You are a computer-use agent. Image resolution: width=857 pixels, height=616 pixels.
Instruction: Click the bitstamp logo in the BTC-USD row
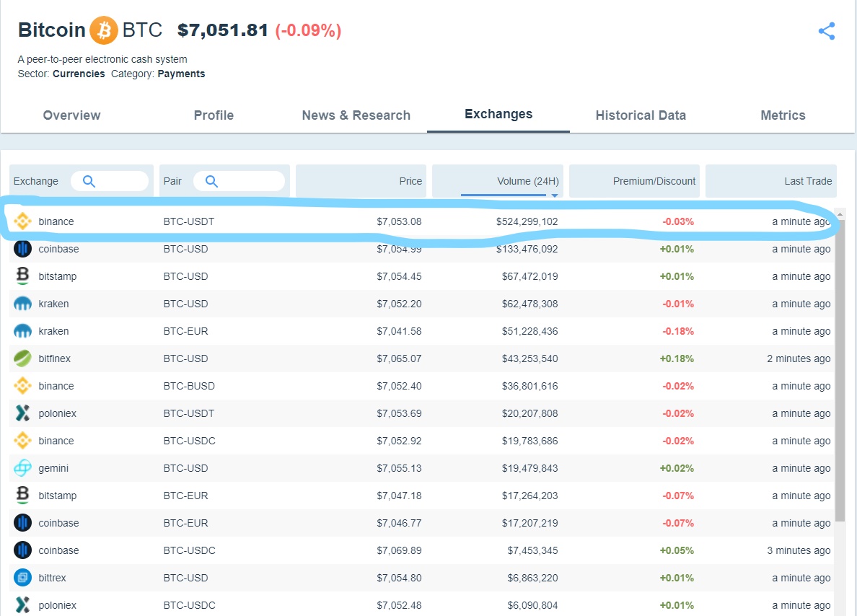[x=22, y=276]
